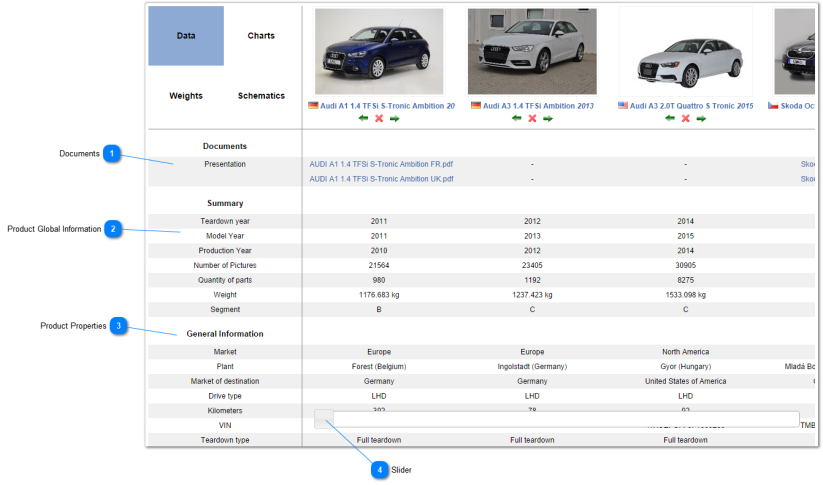Open the Skoda product title link
This screenshot has height=485, width=823.
pyautogui.click(x=798, y=106)
